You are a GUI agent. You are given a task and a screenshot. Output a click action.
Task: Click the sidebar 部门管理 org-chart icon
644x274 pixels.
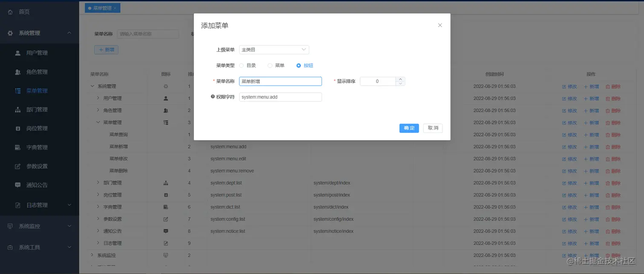18,110
